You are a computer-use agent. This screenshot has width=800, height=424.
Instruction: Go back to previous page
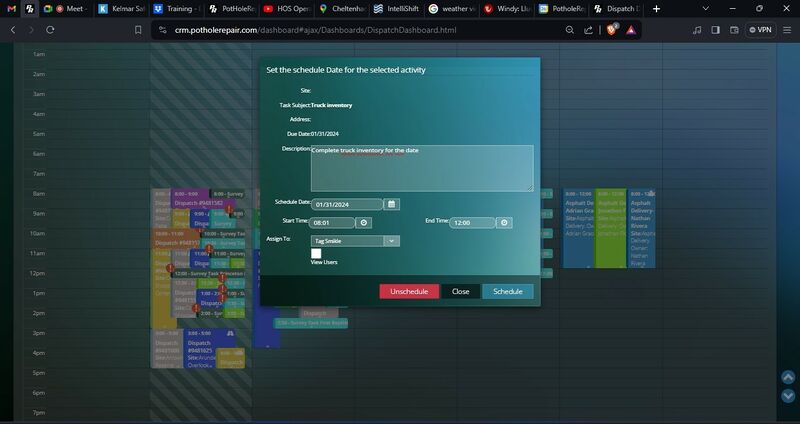(x=13, y=30)
